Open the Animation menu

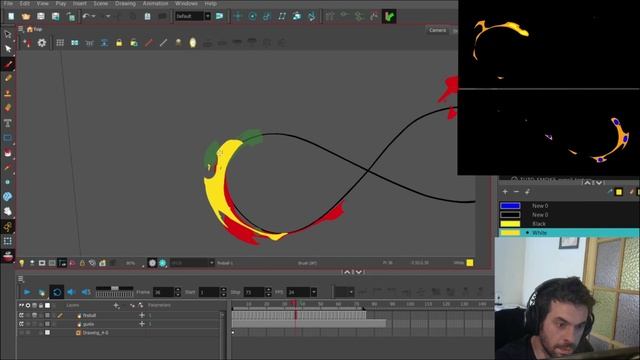click(x=155, y=3)
